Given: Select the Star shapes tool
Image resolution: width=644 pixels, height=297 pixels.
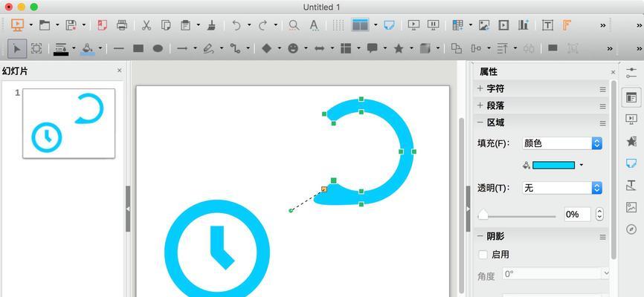Looking at the screenshot, I should pyautogui.click(x=399, y=49).
